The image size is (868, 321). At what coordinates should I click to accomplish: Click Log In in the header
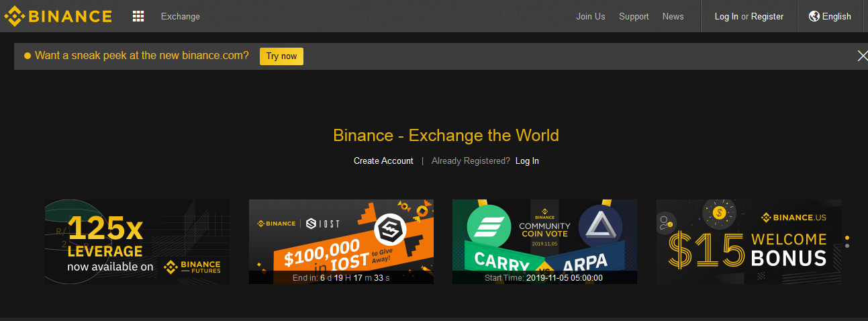pyautogui.click(x=726, y=16)
